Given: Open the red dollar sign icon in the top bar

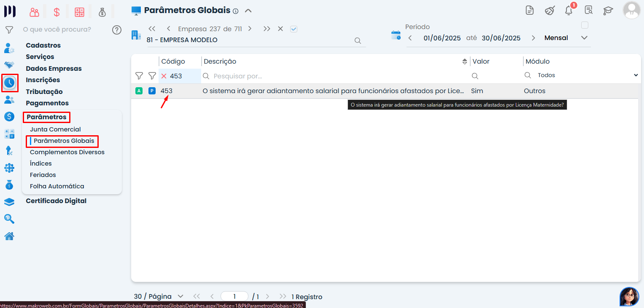Looking at the screenshot, I should [x=57, y=12].
